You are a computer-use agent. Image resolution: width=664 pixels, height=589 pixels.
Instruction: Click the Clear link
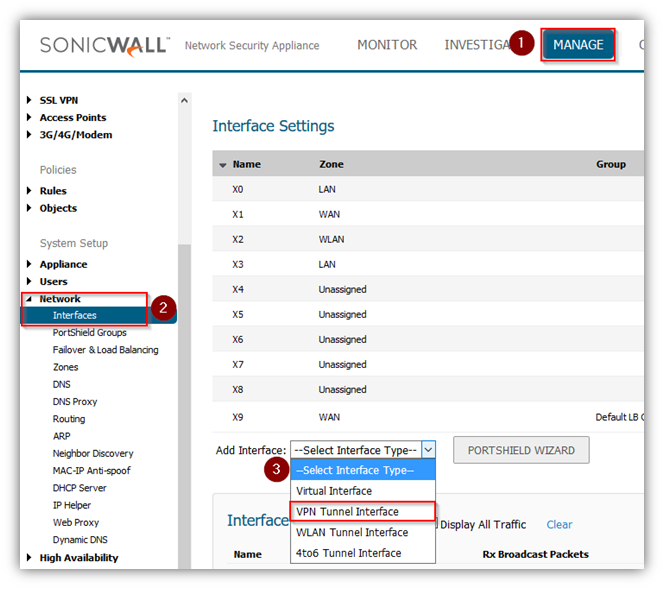(559, 524)
